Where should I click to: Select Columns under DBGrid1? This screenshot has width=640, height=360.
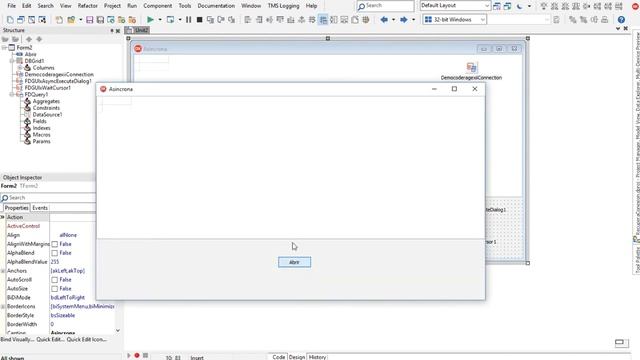click(43, 68)
